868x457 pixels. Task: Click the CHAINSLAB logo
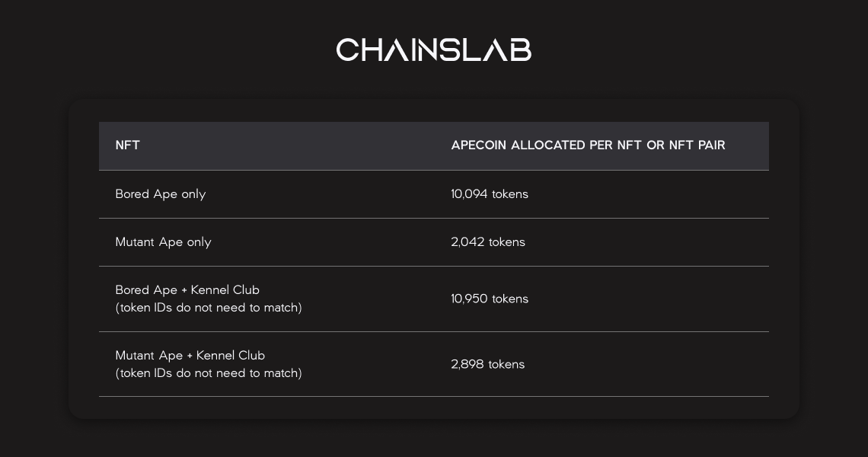point(433,50)
